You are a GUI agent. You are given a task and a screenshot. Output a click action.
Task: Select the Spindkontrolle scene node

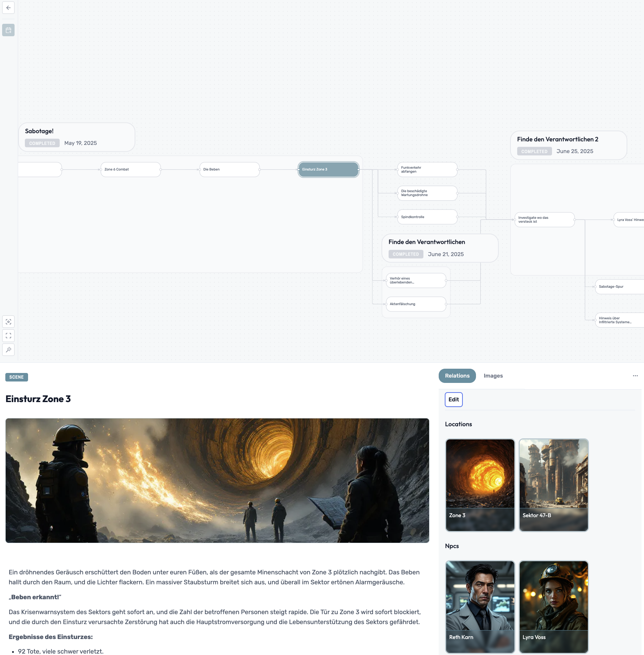[x=427, y=217]
